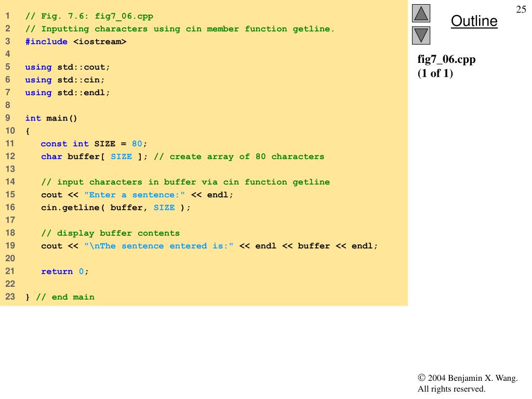Click comment "// create array of 80 characters"
Image resolution: width=532 pixels, height=399 pixels.
(x=239, y=157)
